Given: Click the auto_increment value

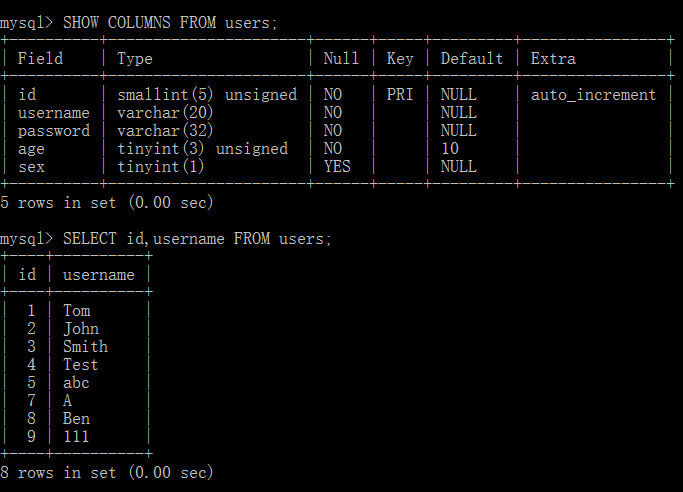Looking at the screenshot, I should click(x=593, y=95).
